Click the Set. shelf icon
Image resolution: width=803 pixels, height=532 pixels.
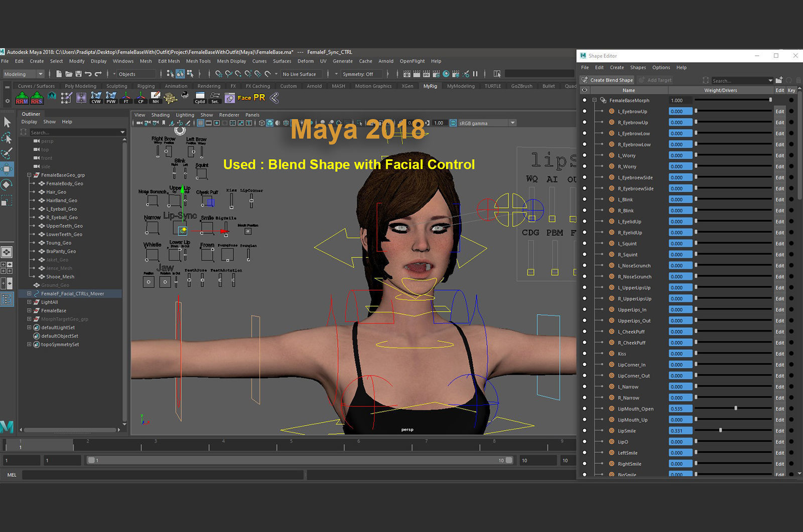[x=215, y=97]
